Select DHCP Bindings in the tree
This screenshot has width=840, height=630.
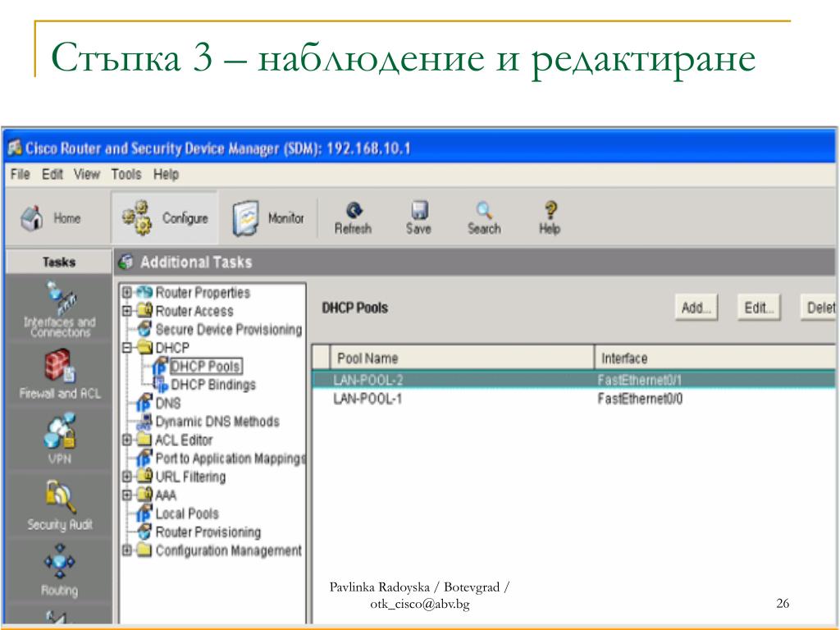pyautogui.click(x=213, y=385)
